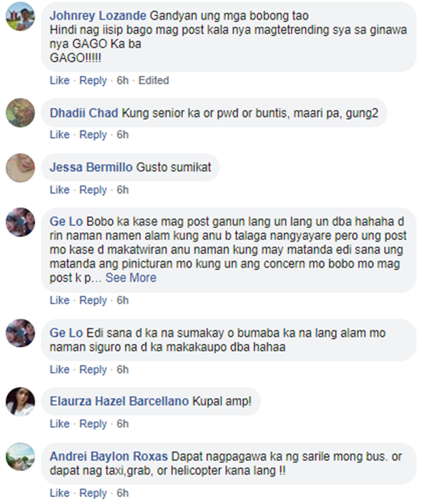444x504 pixels.
Task: Open Jessa Bermillo's profile picture
Action: [20, 168]
